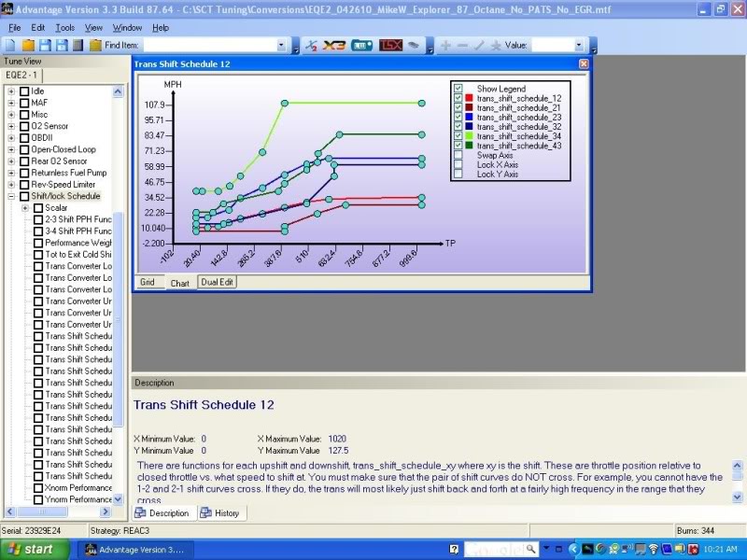Select the EQE2 - 1 tune tab
The height and width of the screenshot is (560, 747).
pyautogui.click(x=21, y=76)
